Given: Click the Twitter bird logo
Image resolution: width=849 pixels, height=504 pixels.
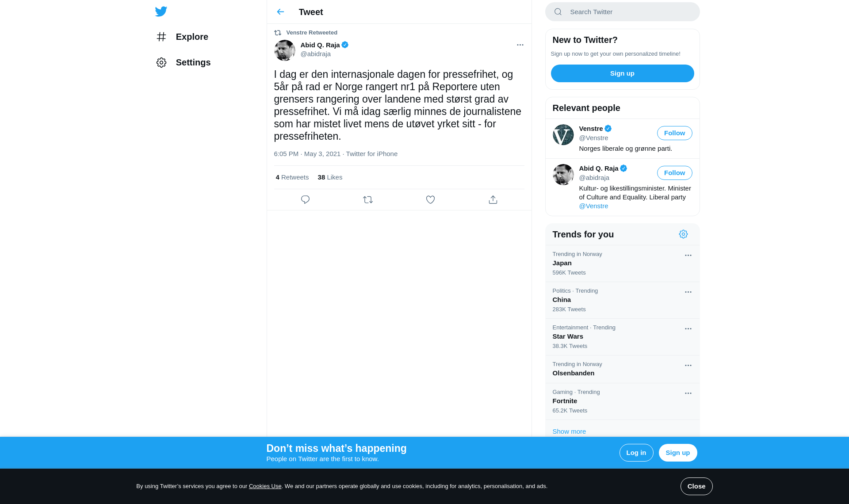Looking at the screenshot, I should click(161, 11).
